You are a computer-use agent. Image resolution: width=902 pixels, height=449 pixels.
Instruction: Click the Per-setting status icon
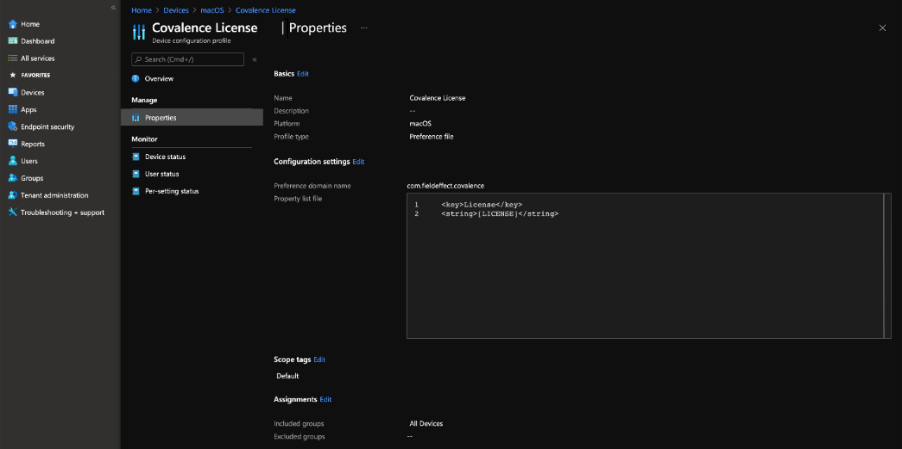coord(136,191)
